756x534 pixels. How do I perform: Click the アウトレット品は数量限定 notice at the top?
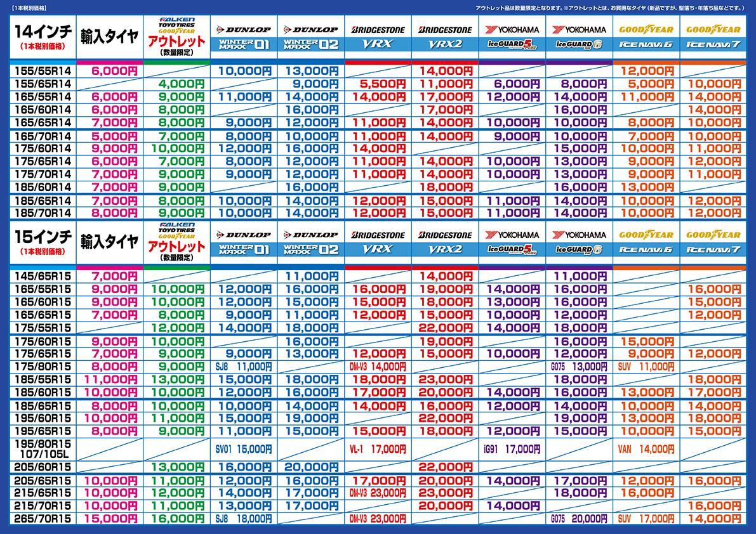pyautogui.click(x=611, y=8)
